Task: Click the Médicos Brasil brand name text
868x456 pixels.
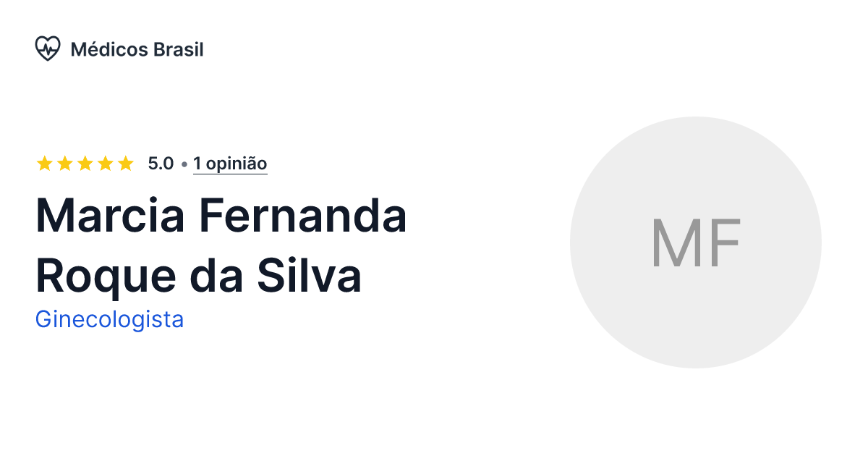Action: click(x=137, y=49)
